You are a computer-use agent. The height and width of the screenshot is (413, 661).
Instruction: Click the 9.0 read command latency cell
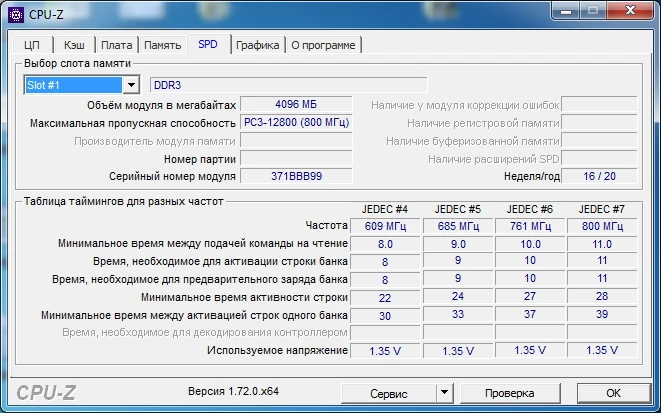(x=458, y=244)
